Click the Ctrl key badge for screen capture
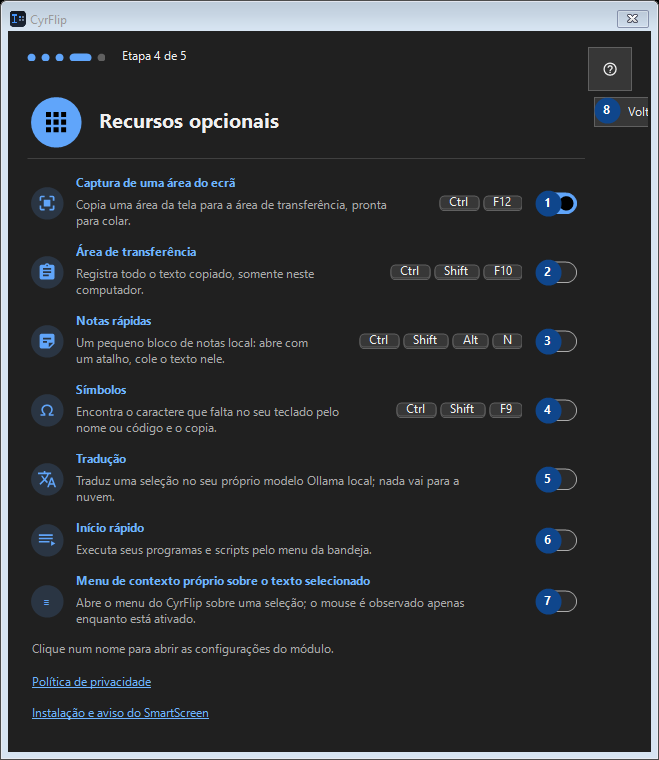This screenshot has height=760, width=659. pyautogui.click(x=459, y=203)
